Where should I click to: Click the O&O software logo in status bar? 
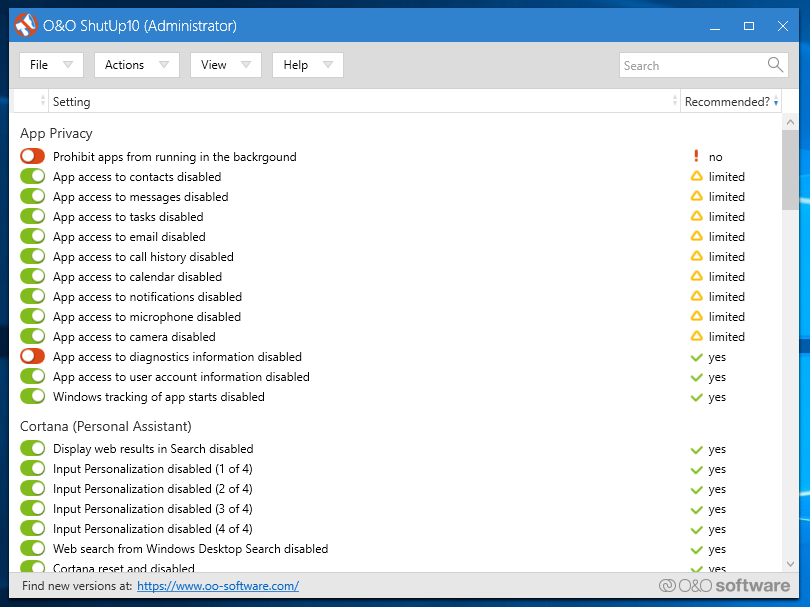coord(724,585)
